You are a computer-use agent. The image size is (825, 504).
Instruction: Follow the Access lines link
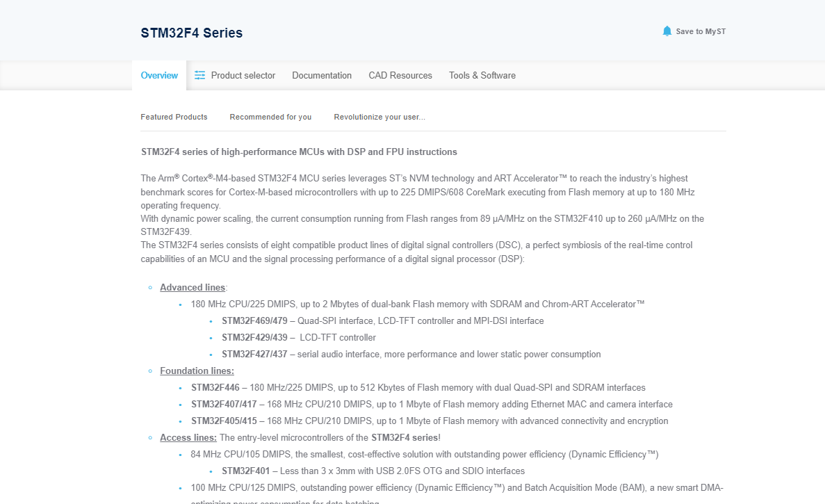[188, 438]
